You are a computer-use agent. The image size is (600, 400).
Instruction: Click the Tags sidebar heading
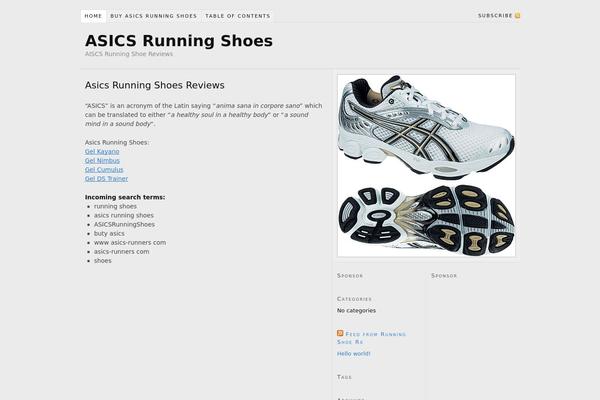pyautogui.click(x=344, y=377)
